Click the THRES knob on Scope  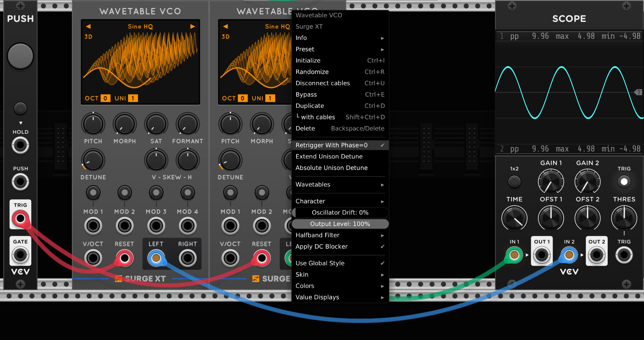tap(624, 218)
